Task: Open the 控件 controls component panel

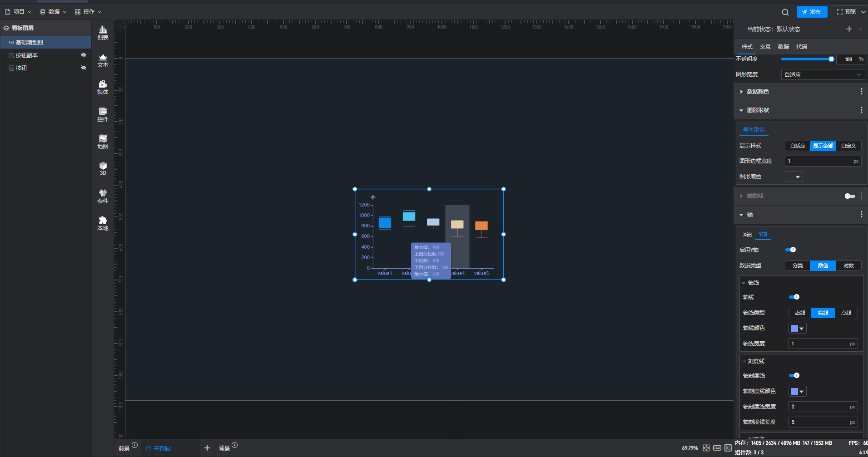Action: tap(103, 114)
